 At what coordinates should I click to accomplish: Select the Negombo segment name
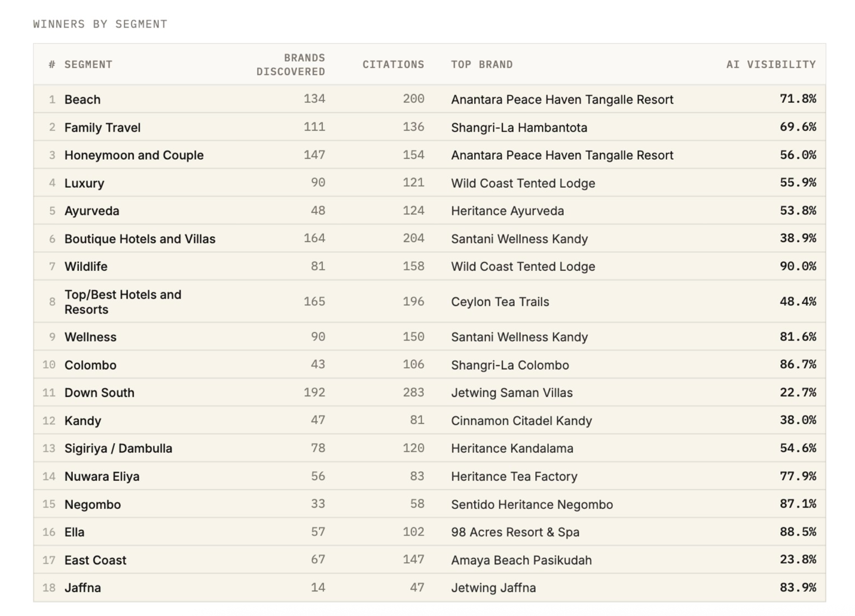(x=93, y=504)
